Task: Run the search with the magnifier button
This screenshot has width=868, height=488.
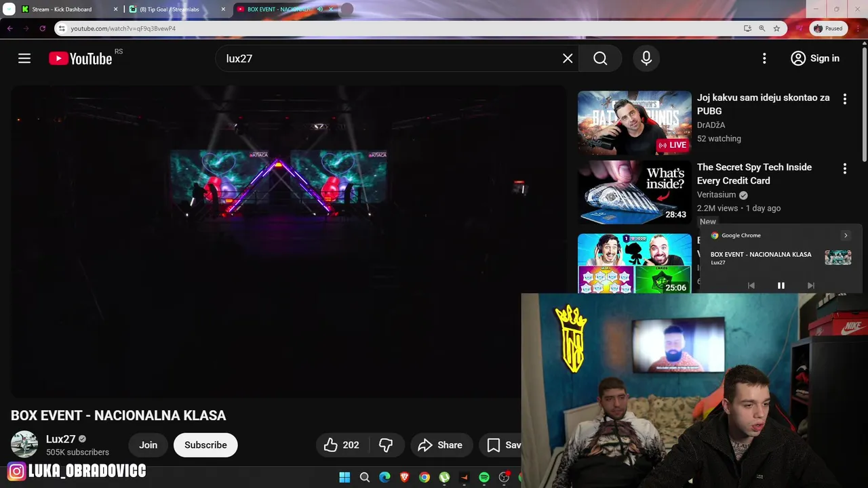Action: click(600, 58)
